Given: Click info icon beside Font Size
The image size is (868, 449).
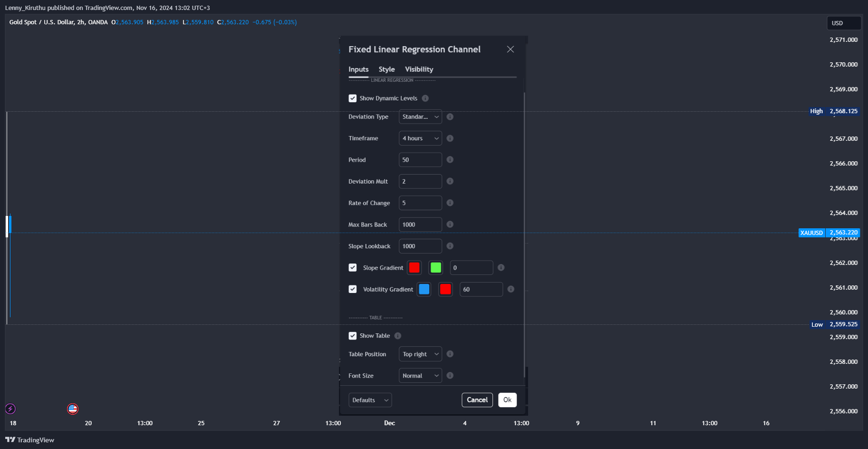Looking at the screenshot, I should (450, 376).
